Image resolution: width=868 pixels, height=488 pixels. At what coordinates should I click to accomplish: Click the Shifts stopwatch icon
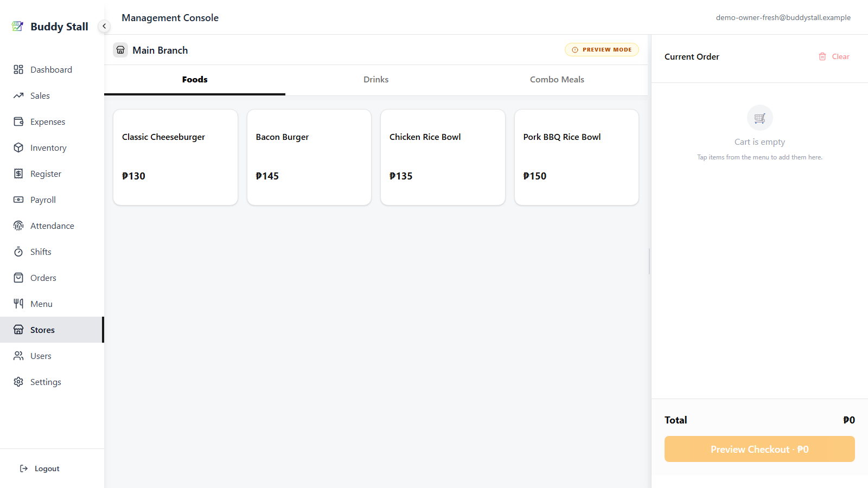(18, 252)
